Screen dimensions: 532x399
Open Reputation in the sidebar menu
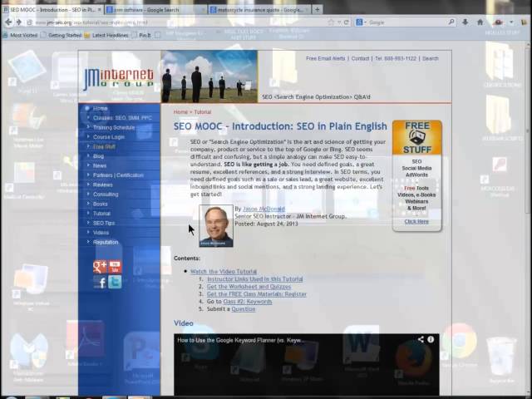(106, 242)
